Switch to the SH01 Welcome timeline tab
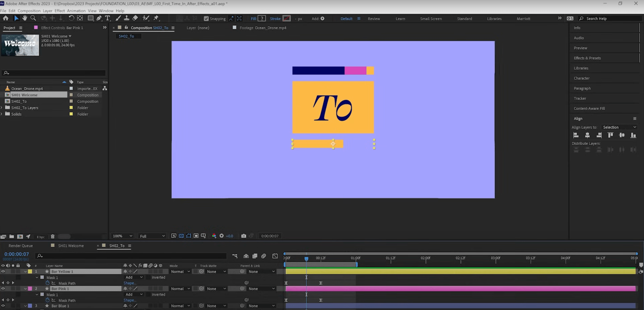The height and width of the screenshot is (310, 644). point(71,246)
